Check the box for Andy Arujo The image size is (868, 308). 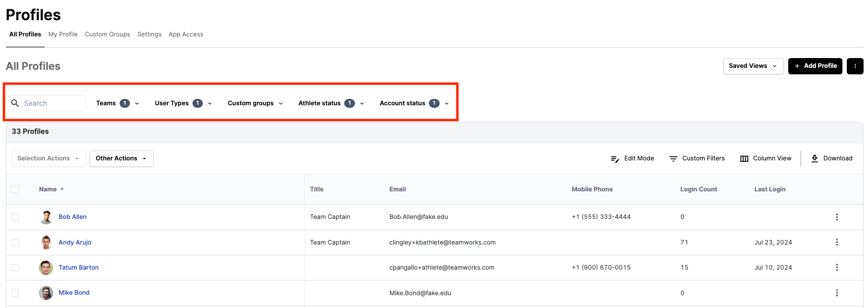(x=15, y=243)
